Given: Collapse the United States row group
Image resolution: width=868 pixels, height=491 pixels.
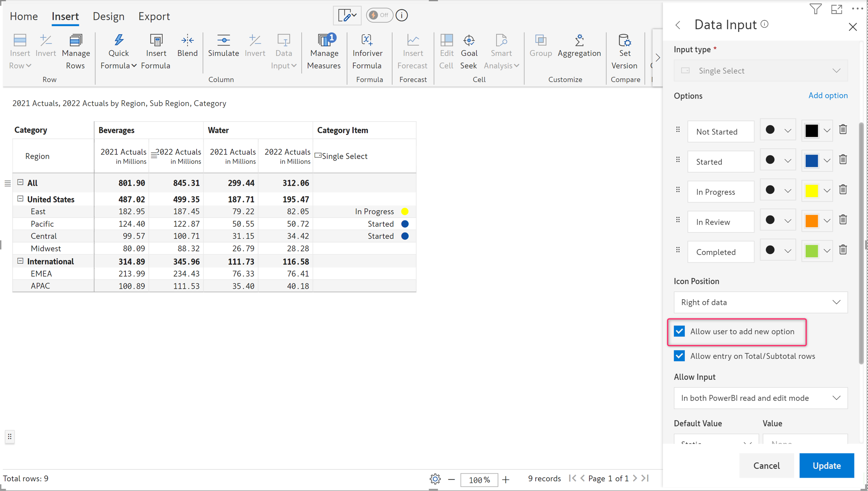Looking at the screenshot, I should point(20,199).
